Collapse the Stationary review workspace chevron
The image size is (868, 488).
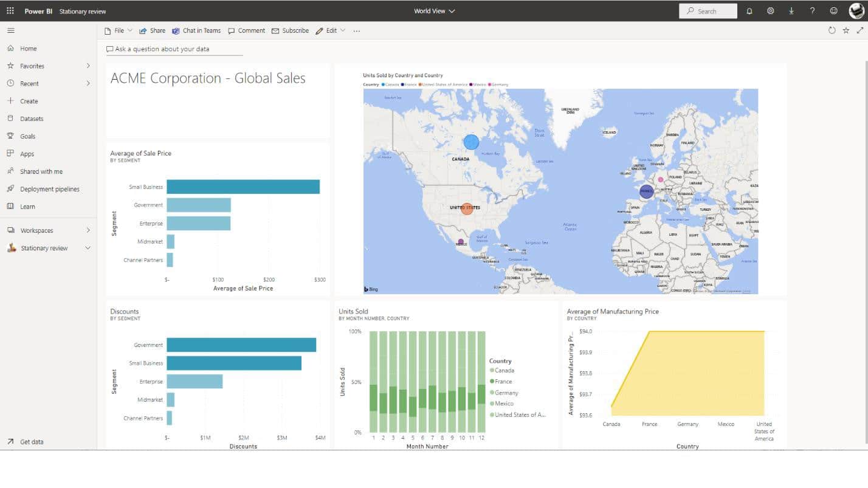coord(88,248)
